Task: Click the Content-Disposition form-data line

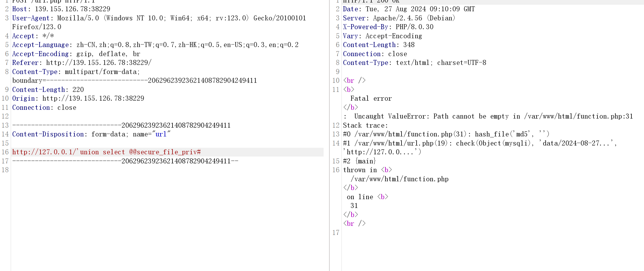Action: 91,134
